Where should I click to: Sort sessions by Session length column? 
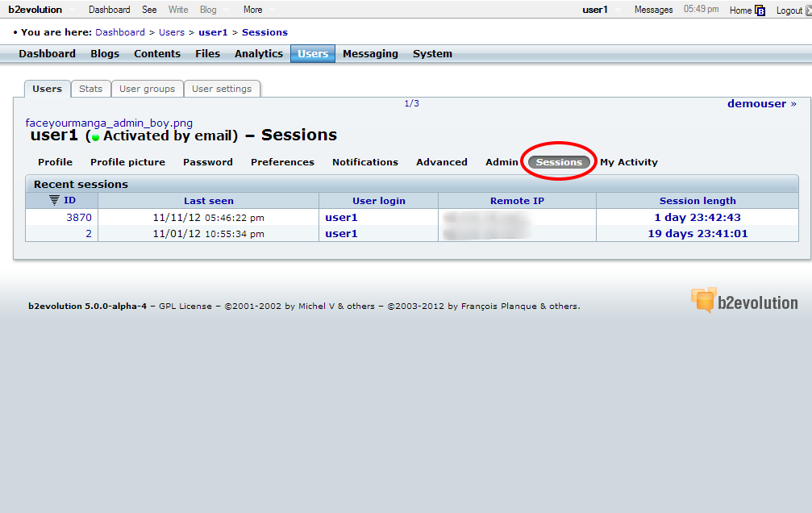[x=697, y=201]
